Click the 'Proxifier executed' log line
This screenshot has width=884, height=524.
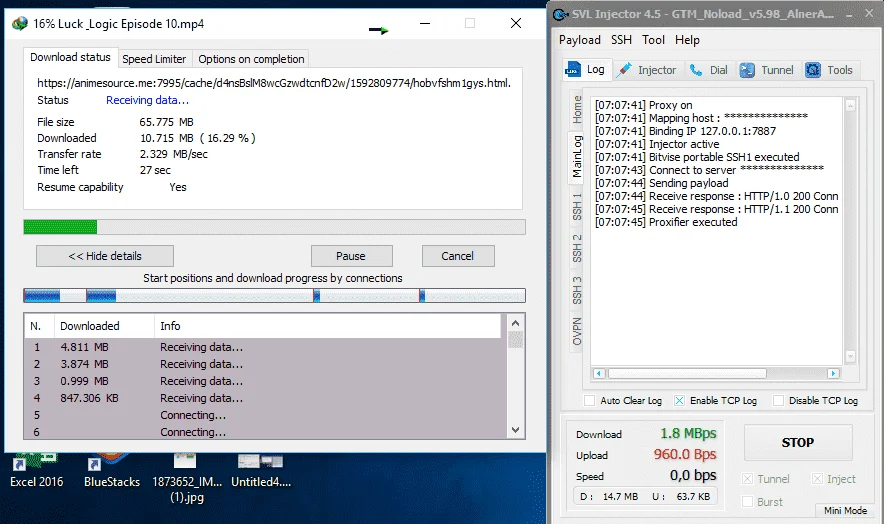666,222
